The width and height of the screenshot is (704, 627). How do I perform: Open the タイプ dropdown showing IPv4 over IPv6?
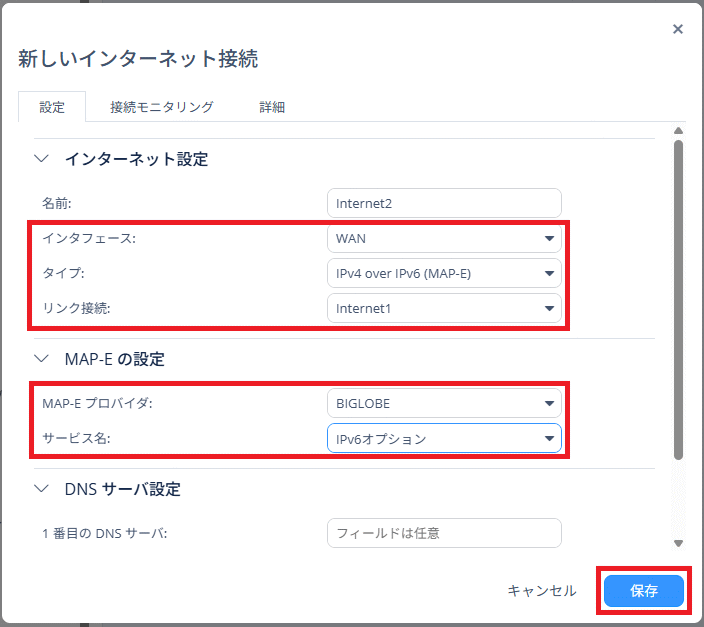443,273
